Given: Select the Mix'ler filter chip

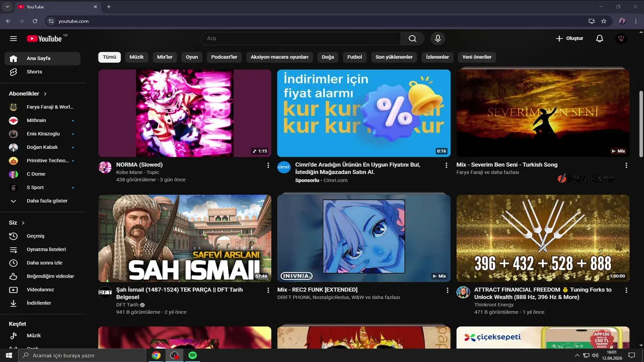Looking at the screenshot, I should (165, 57).
